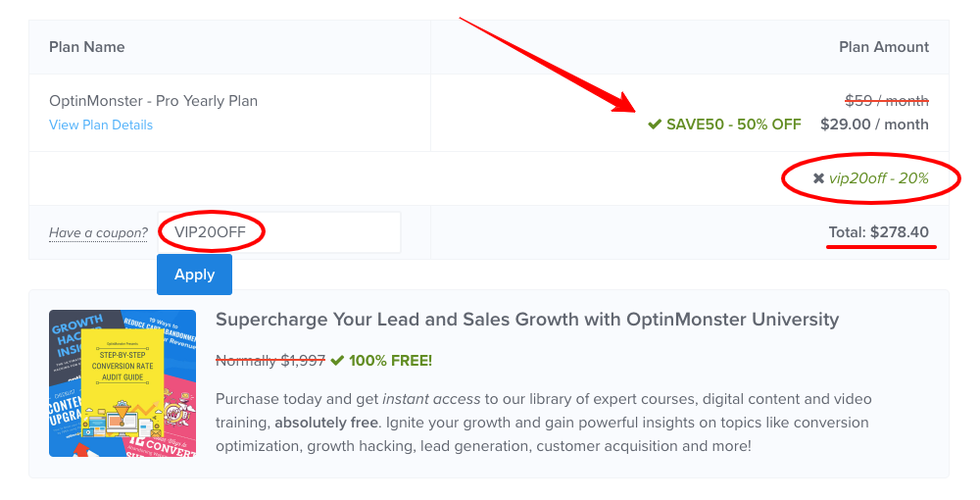The height and width of the screenshot is (500, 980).
Task: Click the vip20off - 20% coupon label
Action: click(x=880, y=178)
